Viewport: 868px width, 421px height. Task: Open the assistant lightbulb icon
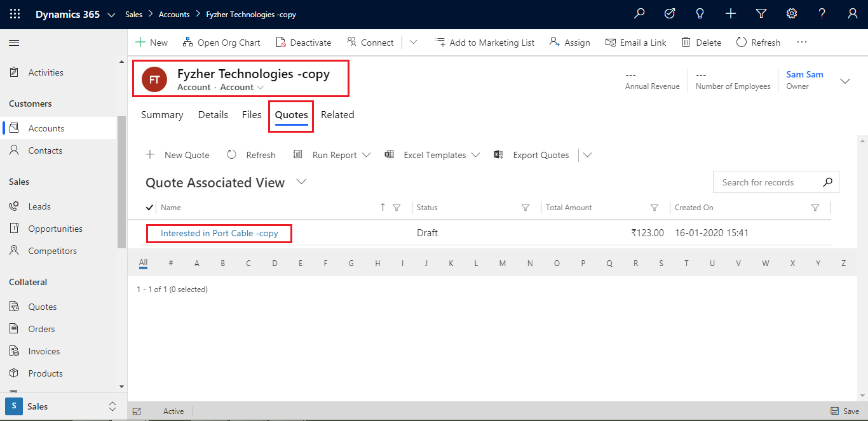point(700,14)
